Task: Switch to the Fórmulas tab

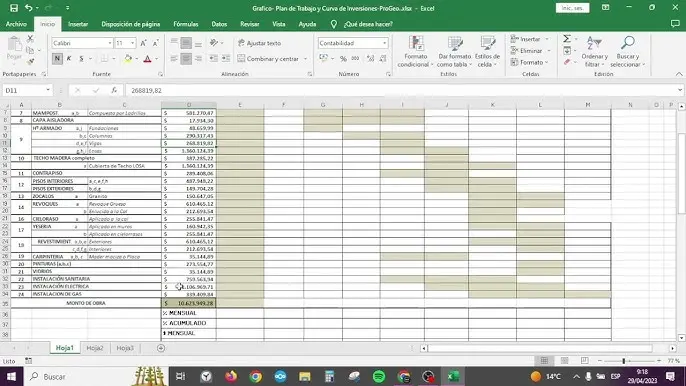Action: [x=186, y=24]
